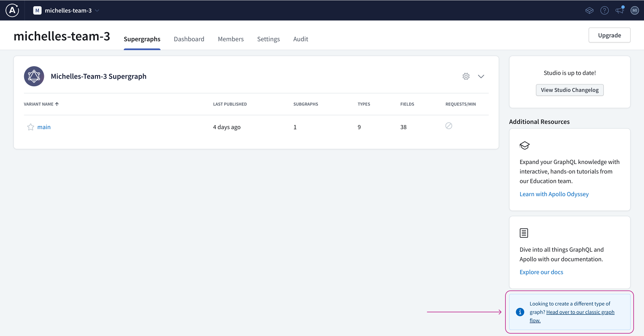
Task: Open the Studio changelog stack icon
Action: coord(589,10)
